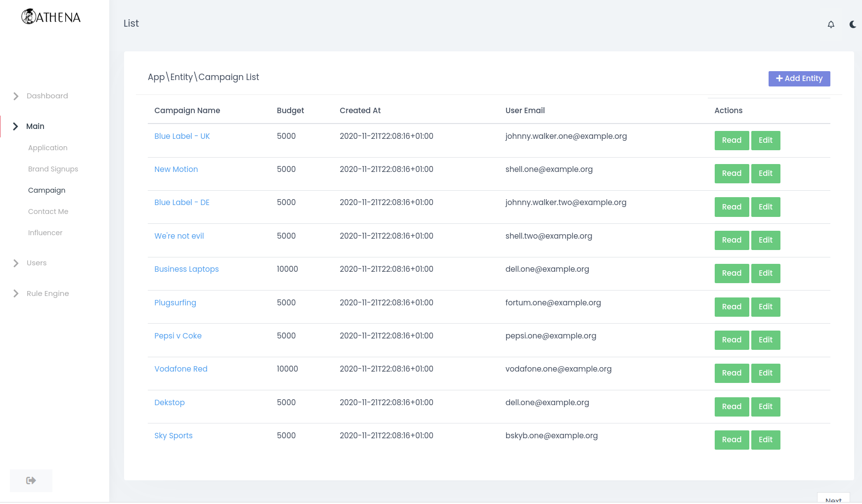This screenshot has height=504, width=862.
Task: Click Edit for Blue Label - DE
Action: [x=766, y=207]
